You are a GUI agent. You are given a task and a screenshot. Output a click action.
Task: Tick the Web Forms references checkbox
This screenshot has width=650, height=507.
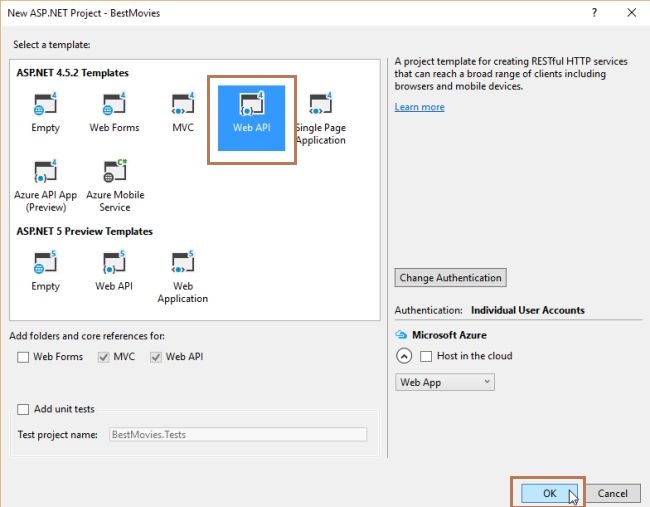23,357
